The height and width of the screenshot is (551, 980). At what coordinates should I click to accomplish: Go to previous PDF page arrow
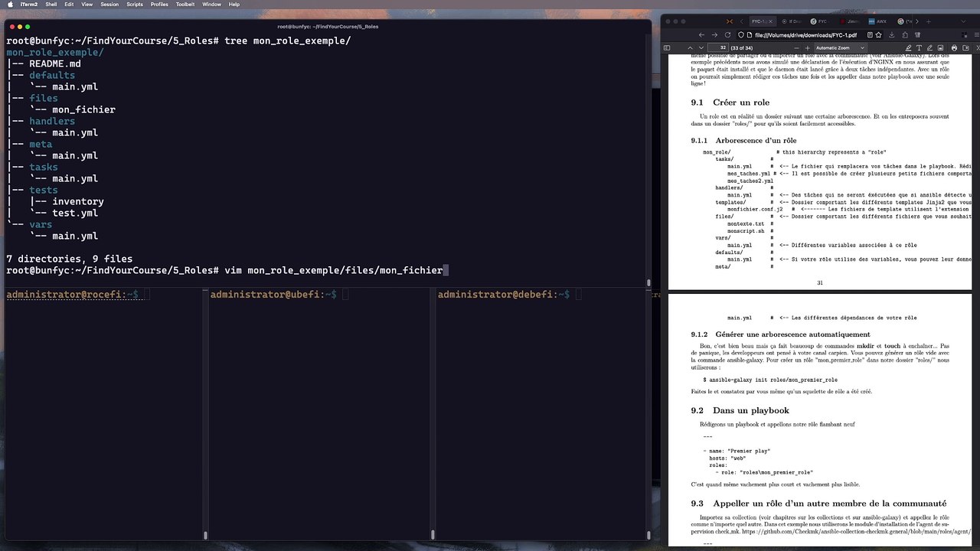690,47
